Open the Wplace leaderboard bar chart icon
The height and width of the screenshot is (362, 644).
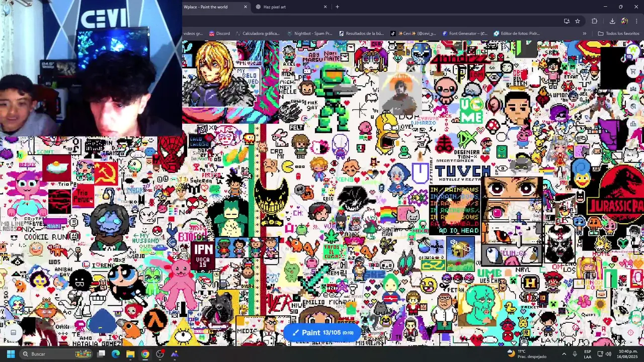tap(633, 123)
